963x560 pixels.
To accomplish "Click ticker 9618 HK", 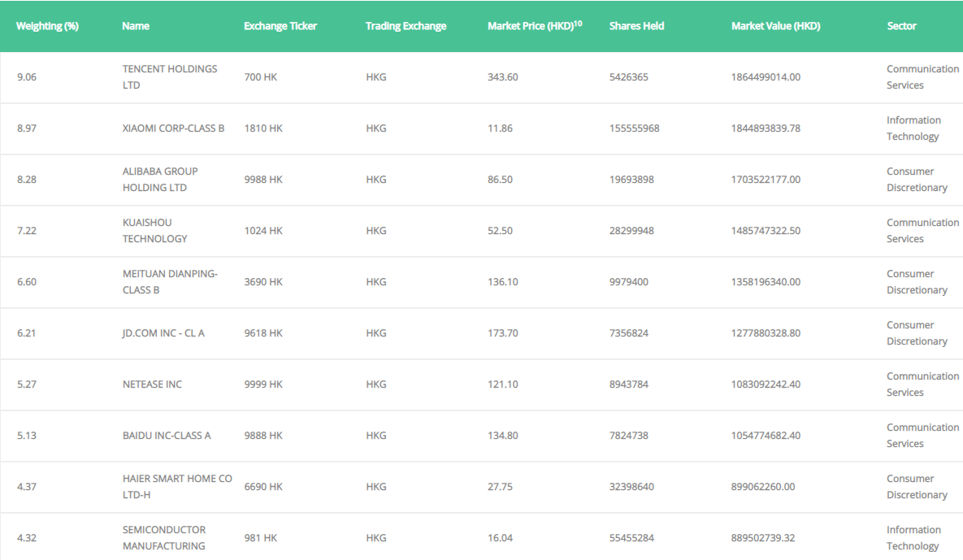I will point(263,332).
